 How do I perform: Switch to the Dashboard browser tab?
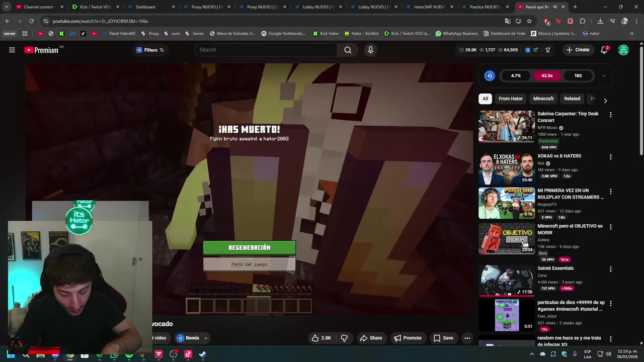click(151, 7)
